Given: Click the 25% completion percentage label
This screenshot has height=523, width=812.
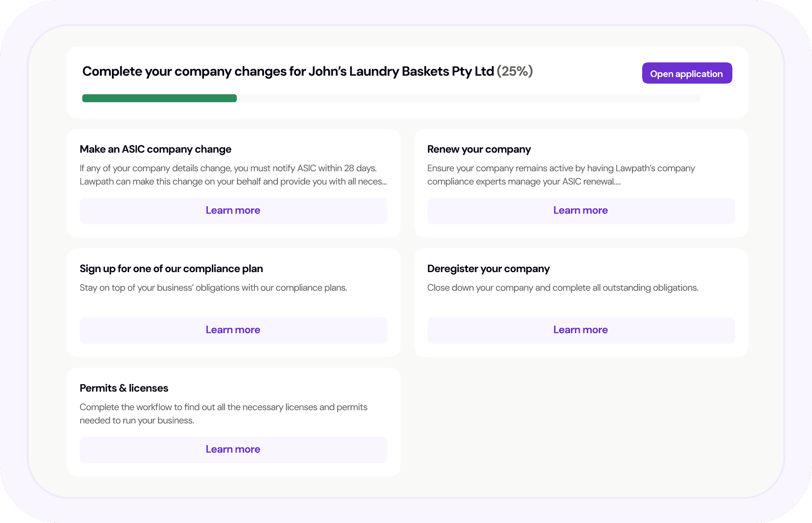Looking at the screenshot, I should (514, 72).
